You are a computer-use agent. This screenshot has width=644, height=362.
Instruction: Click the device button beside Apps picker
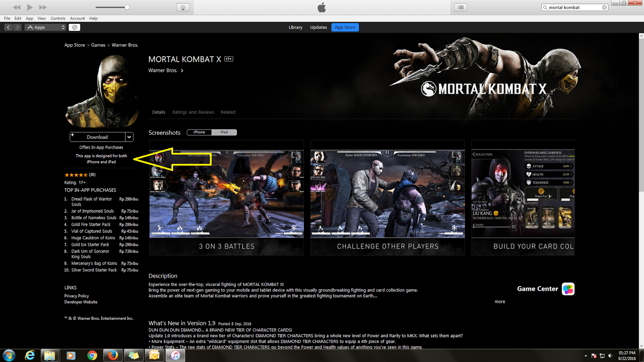(x=74, y=27)
